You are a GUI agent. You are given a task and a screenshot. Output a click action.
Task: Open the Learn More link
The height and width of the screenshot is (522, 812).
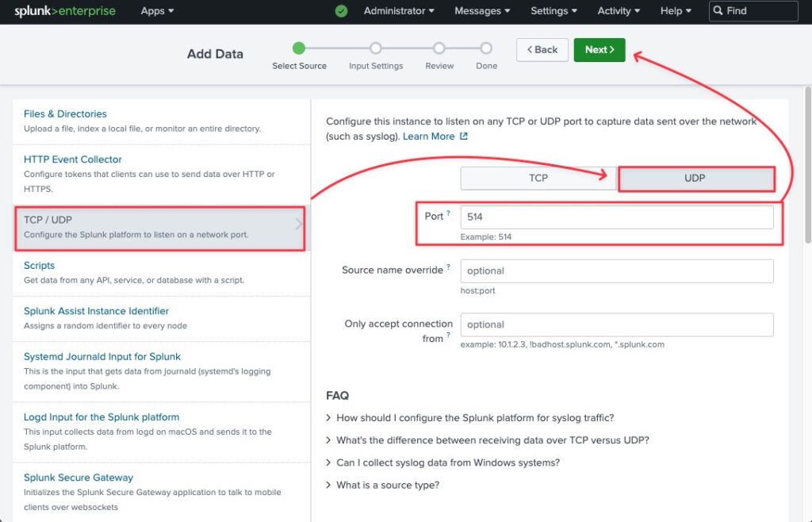tap(429, 136)
